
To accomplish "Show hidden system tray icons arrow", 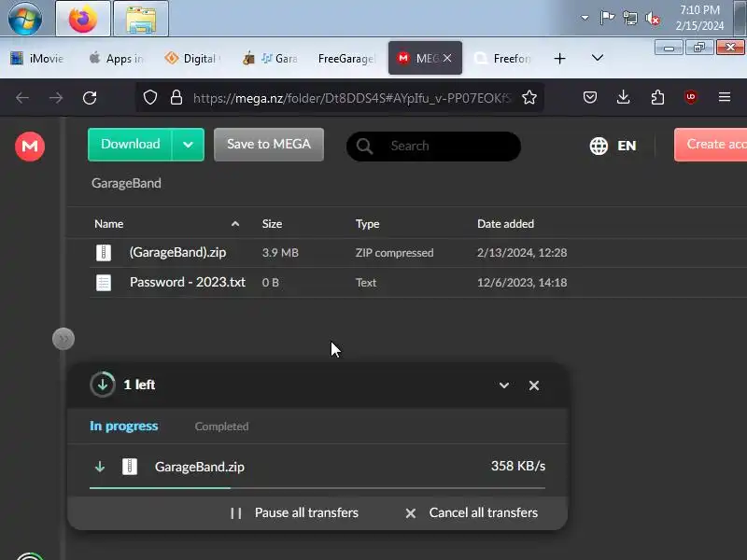I will (585, 18).
